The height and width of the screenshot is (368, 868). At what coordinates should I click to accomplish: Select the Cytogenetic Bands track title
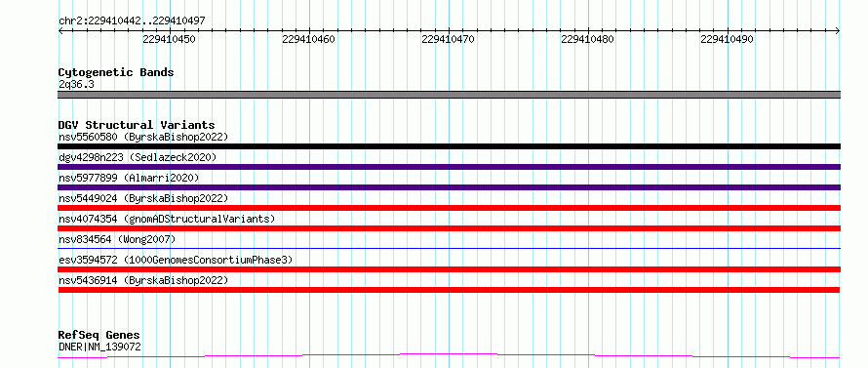pos(116,72)
